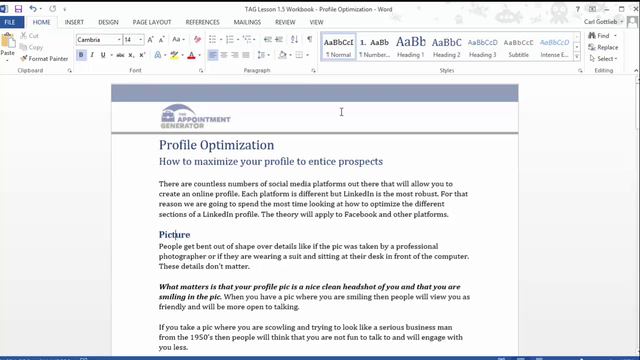Decrease paragraph indent
640x360 pixels.
point(268,40)
